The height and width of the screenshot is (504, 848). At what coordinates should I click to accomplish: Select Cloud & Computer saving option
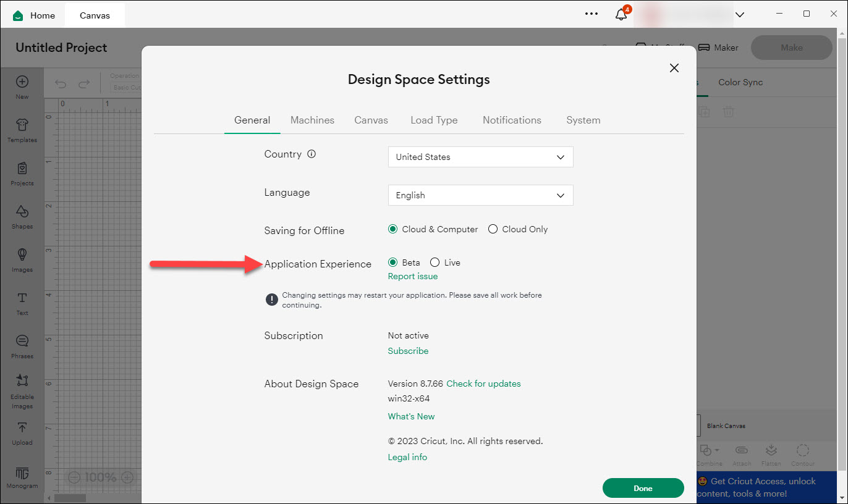click(x=392, y=229)
